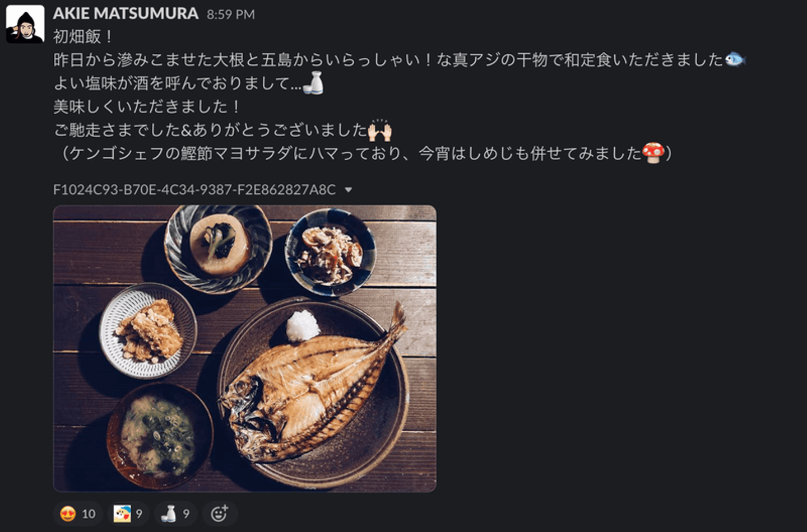Click the 初畑飯！ first message line

84,37
